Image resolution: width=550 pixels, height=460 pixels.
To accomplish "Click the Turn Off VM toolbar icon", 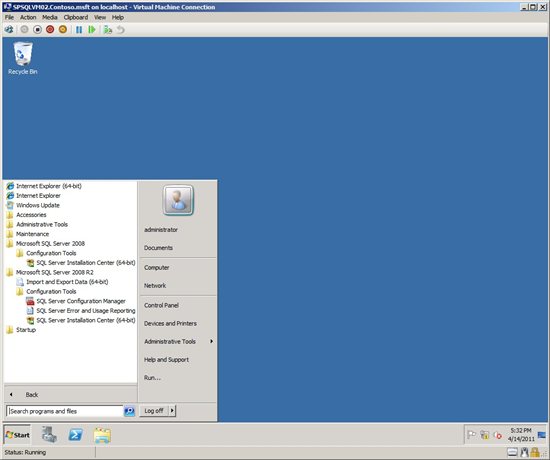I will tap(37, 30).
